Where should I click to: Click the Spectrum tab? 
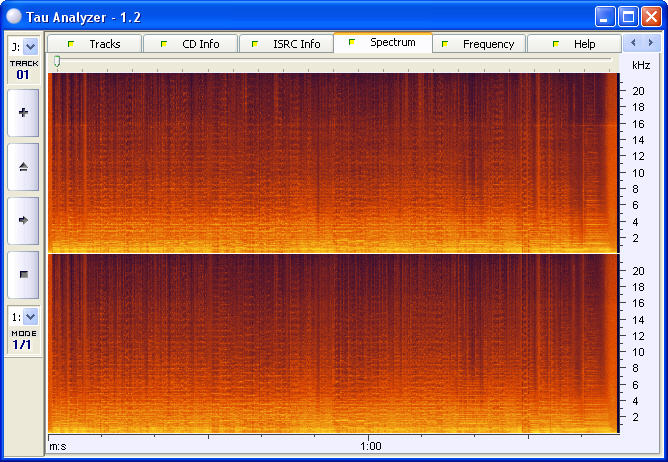382,43
